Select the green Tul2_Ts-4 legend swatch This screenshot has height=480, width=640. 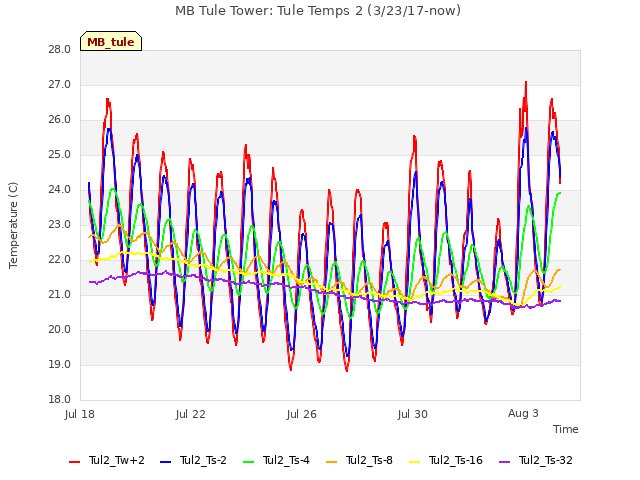248,462
